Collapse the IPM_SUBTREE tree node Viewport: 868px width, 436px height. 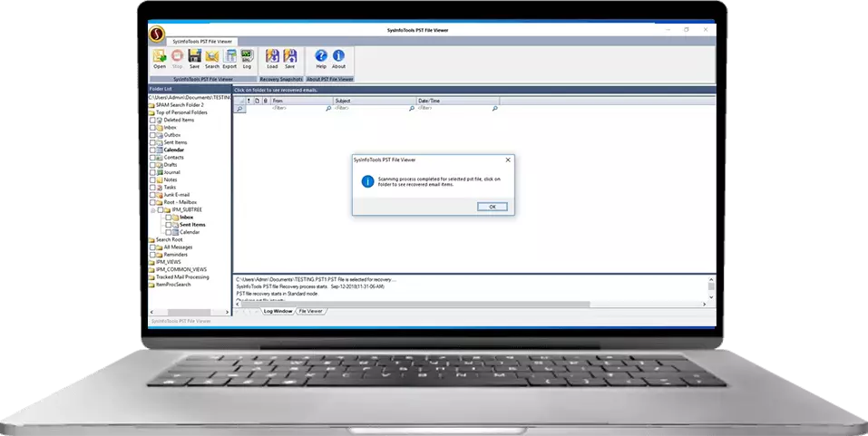tap(153, 210)
